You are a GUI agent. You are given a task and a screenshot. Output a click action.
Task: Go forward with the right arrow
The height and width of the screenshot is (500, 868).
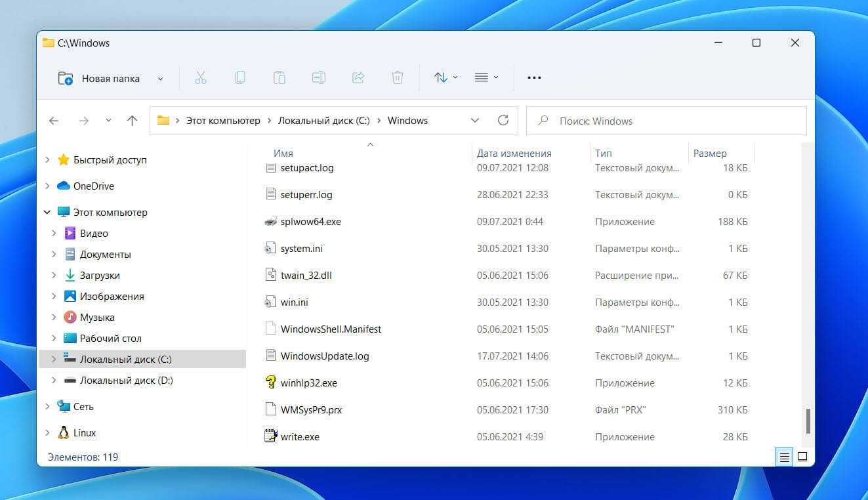(83, 121)
